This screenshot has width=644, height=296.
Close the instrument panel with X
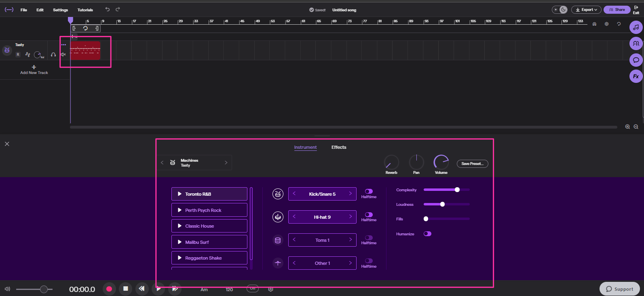pyautogui.click(x=7, y=144)
